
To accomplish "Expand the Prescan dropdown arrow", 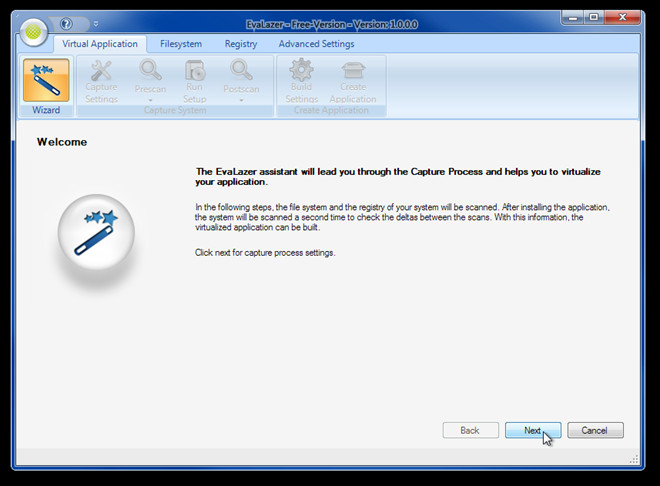I will [150, 100].
